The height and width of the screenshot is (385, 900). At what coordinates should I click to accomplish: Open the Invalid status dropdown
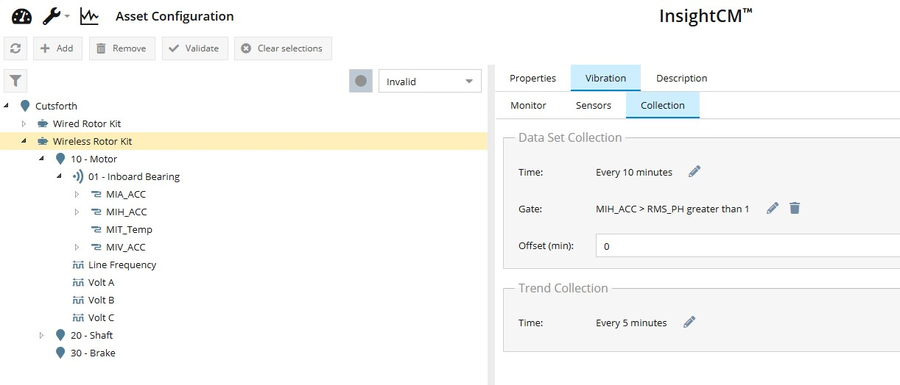[x=430, y=81]
